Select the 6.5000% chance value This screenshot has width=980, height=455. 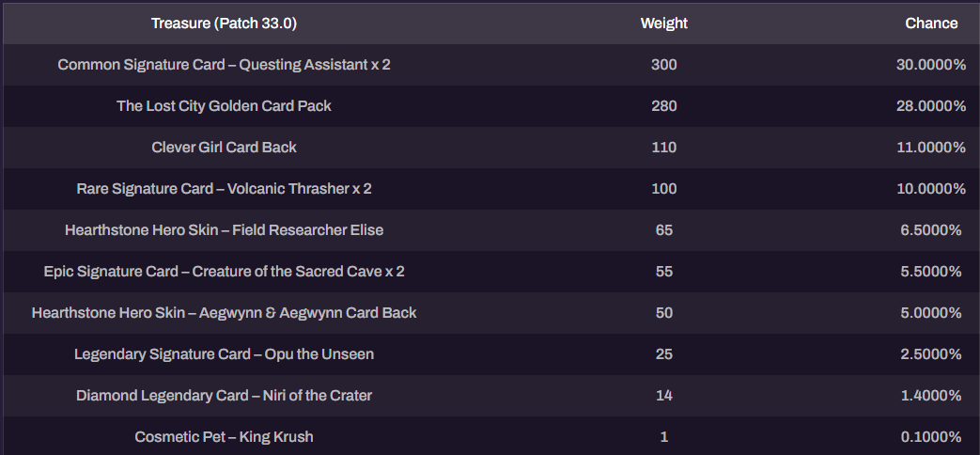point(931,230)
